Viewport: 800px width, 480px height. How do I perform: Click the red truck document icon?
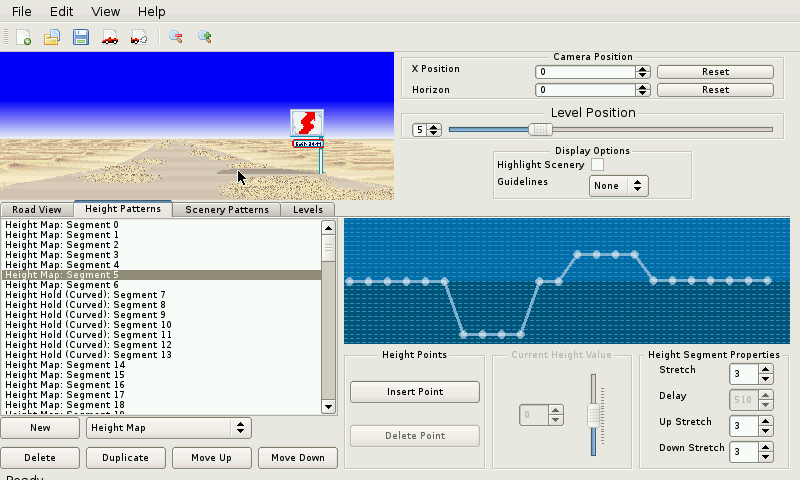point(139,37)
